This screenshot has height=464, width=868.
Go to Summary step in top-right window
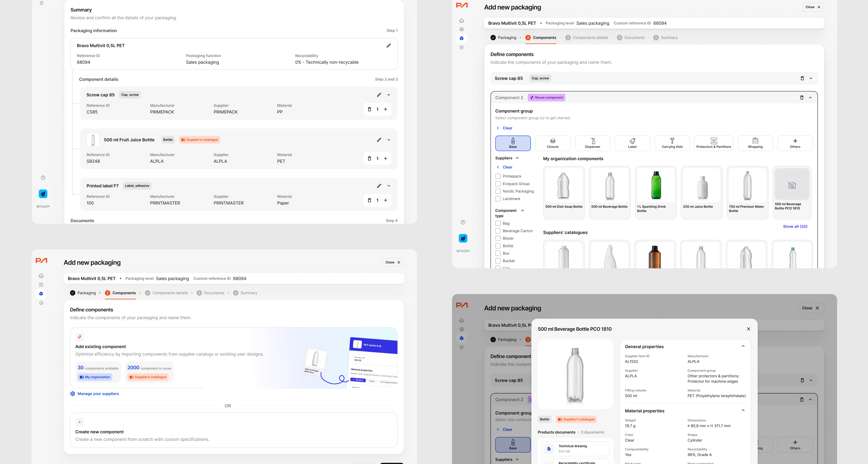[665, 38]
